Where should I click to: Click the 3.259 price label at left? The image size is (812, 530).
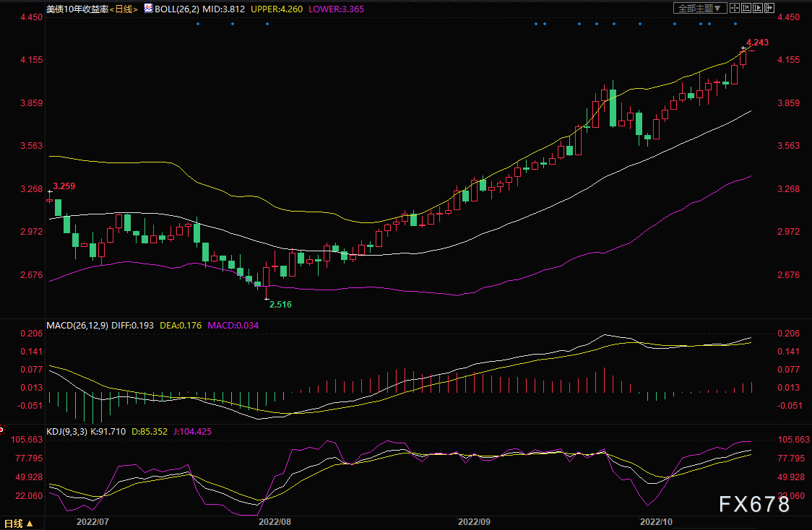pyautogui.click(x=64, y=186)
